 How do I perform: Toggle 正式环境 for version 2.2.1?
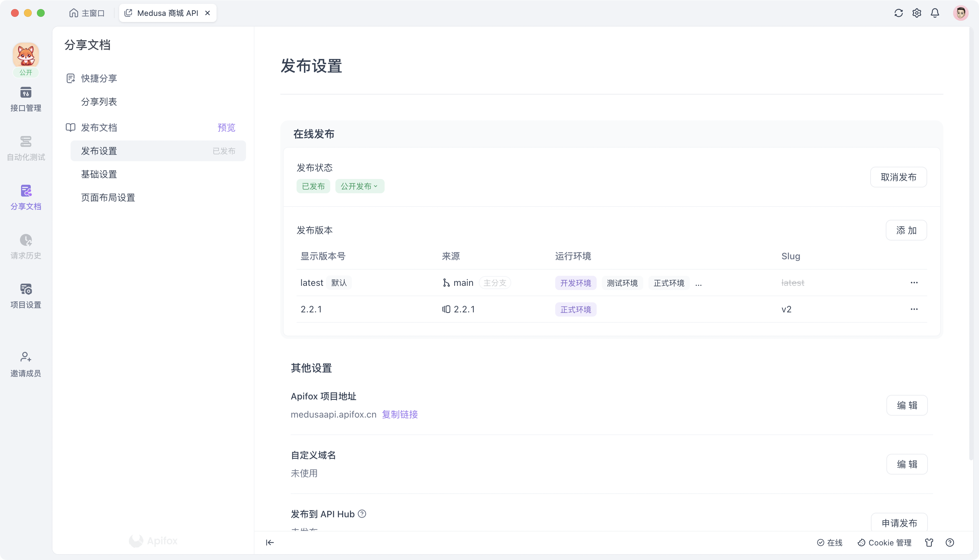576,309
